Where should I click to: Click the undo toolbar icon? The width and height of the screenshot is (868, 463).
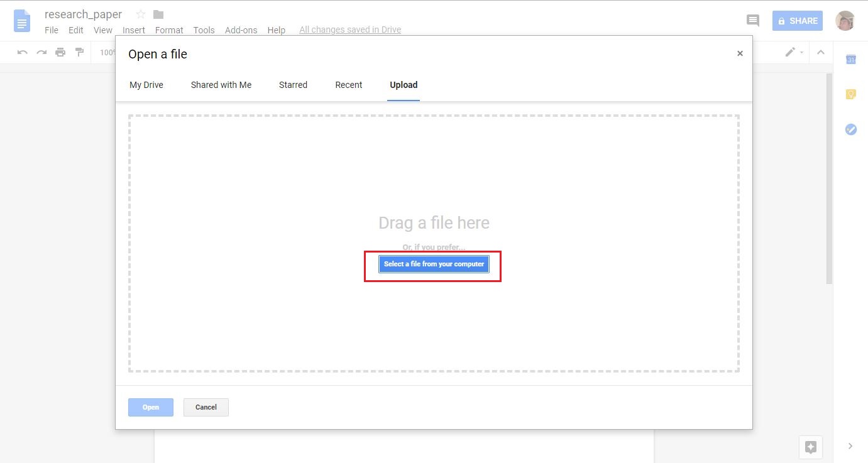[23, 52]
